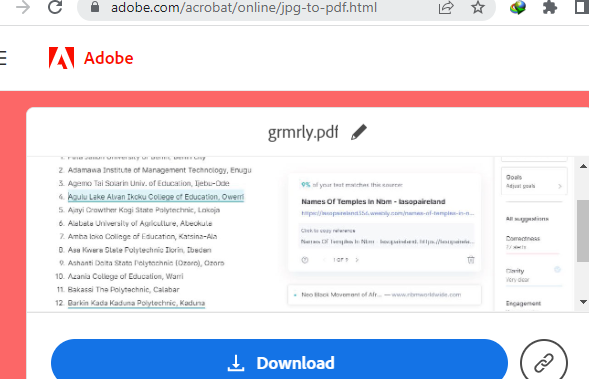Click the preview row 'Bakassi The Polytechnic, Calabar'
Viewport: 589px width, 379px height.
tap(123, 290)
